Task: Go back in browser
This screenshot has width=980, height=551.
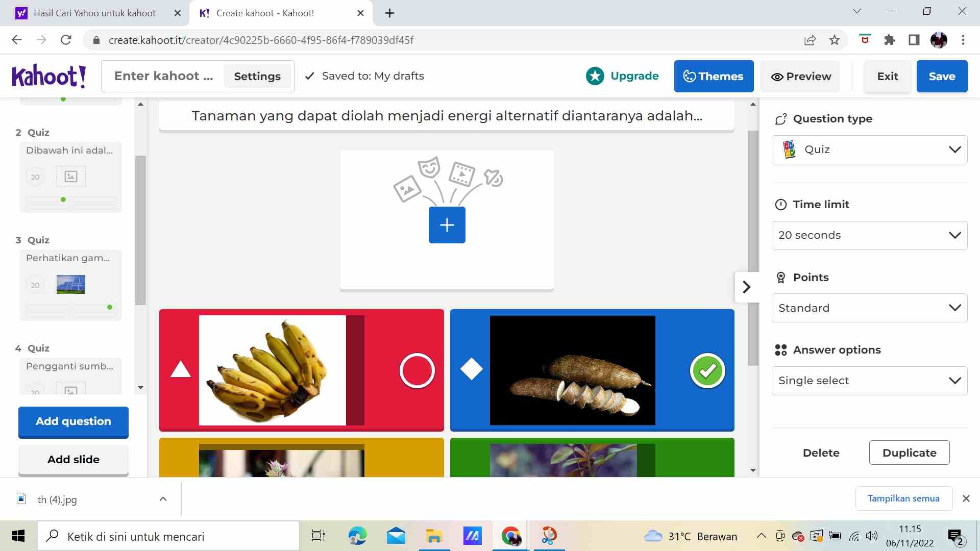Action: point(17,40)
